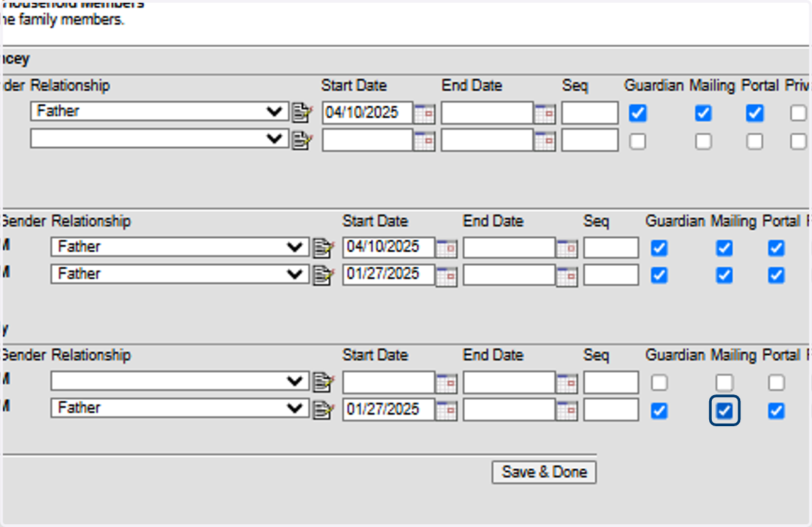The width and height of the screenshot is (812, 527).
Task: Open Start Date calendar for top section's Father row
Action: click(426, 113)
